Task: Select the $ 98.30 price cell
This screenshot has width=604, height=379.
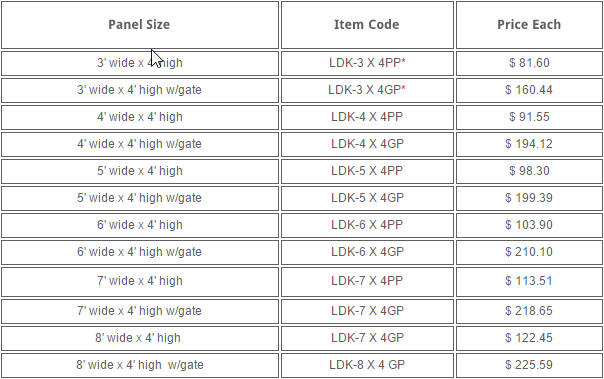Action: (x=529, y=171)
